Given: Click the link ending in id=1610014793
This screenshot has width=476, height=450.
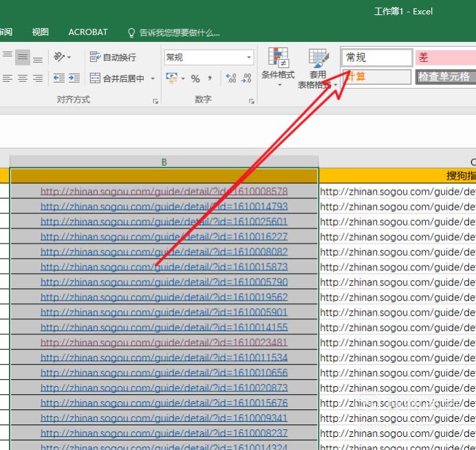Looking at the screenshot, I should (164, 206).
